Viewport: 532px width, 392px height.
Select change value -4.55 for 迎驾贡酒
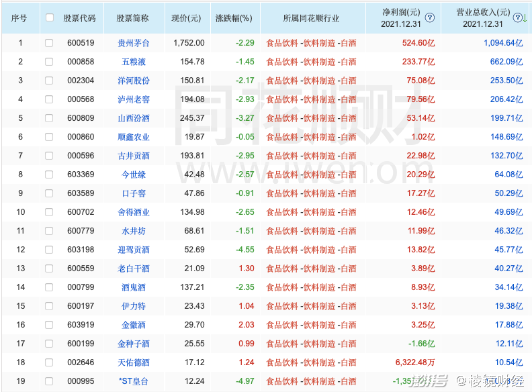245,250
